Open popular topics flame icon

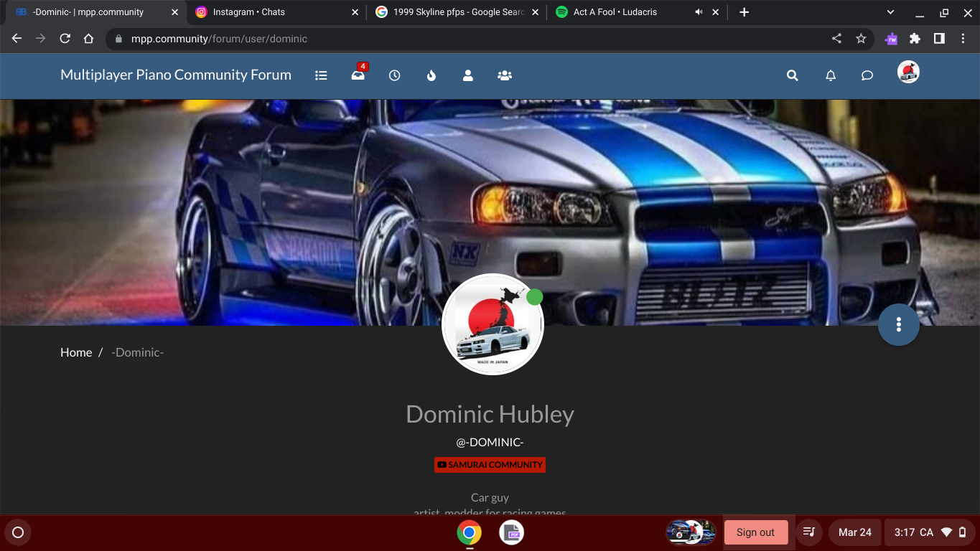(431, 75)
